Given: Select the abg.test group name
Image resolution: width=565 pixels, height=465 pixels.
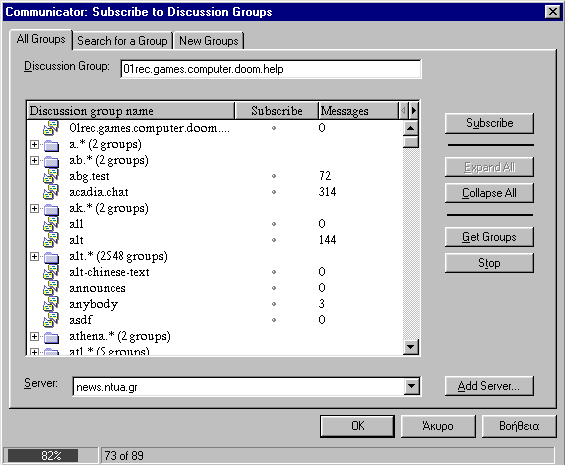Looking at the screenshot, I should pos(89,176).
